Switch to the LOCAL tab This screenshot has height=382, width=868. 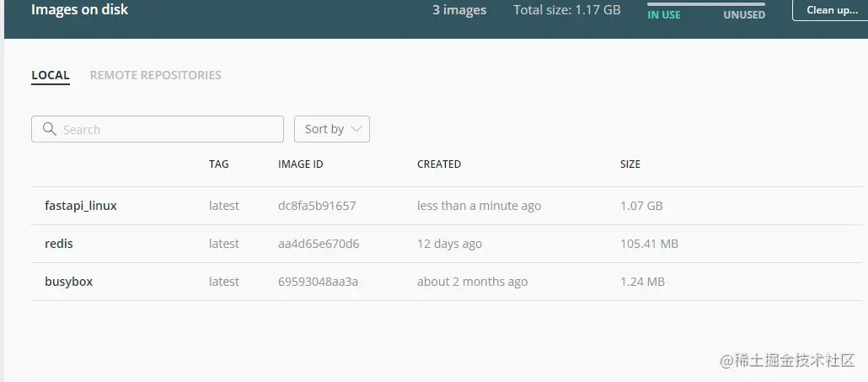(x=51, y=75)
